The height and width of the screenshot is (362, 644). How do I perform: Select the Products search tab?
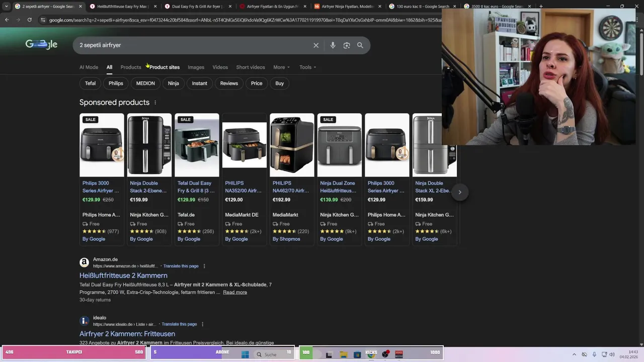tap(131, 67)
